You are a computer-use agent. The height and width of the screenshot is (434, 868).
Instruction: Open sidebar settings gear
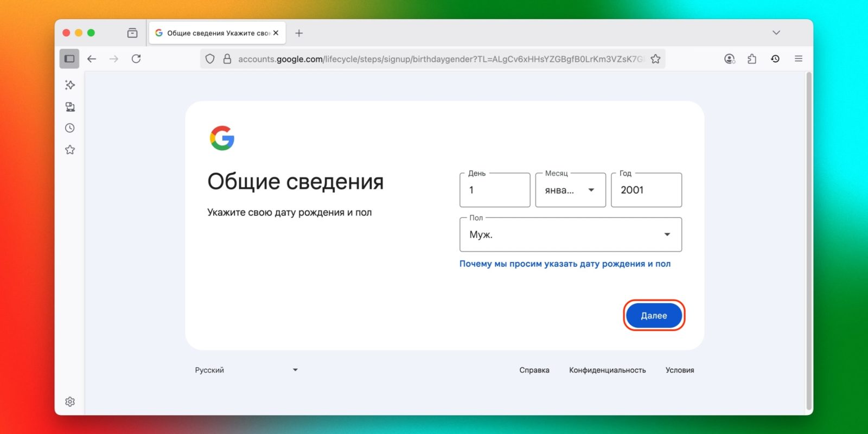pyautogui.click(x=70, y=401)
